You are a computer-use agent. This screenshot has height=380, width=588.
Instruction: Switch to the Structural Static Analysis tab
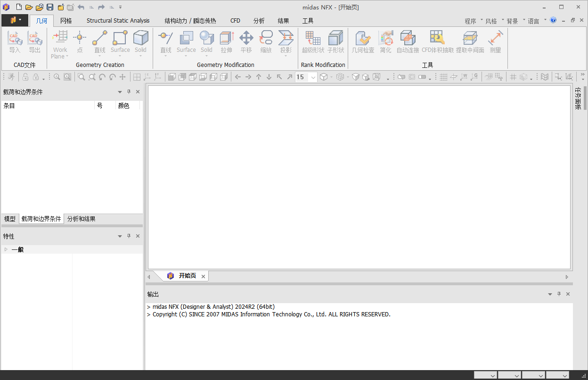(x=118, y=21)
